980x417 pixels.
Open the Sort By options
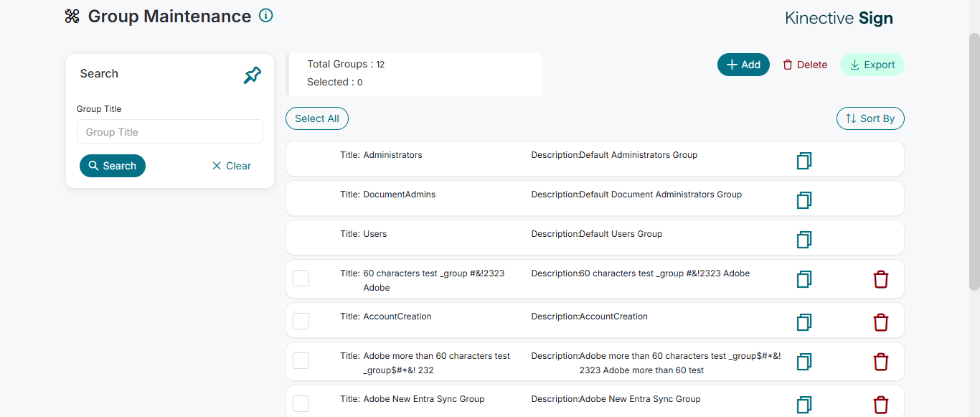870,118
